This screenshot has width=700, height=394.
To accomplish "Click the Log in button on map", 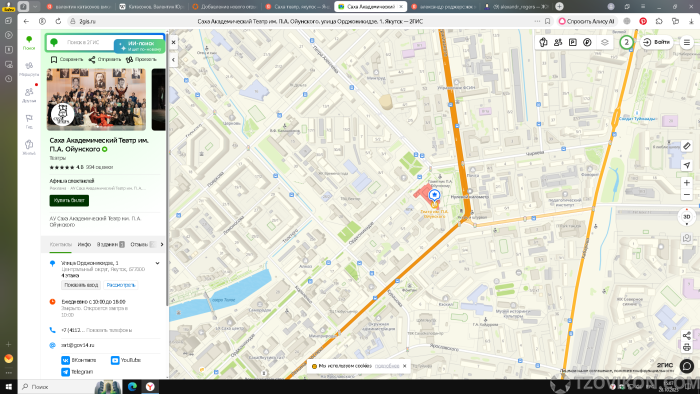I will point(656,42).
